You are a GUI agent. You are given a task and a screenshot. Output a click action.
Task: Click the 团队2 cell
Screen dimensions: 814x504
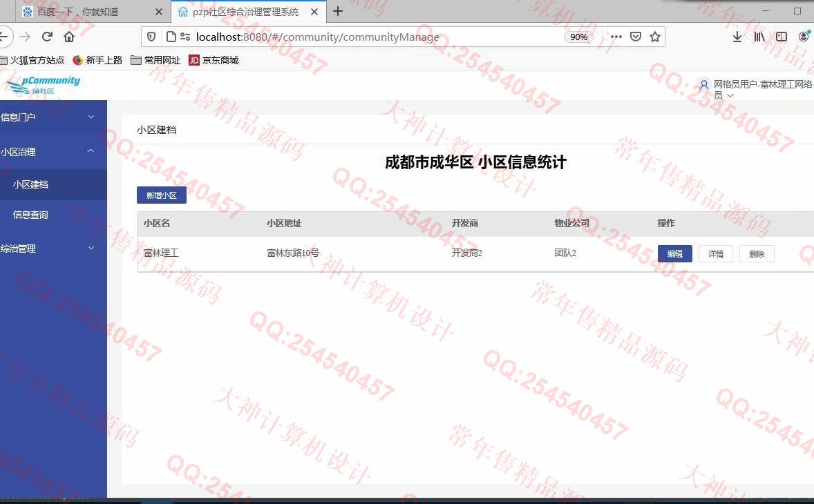(x=565, y=253)
